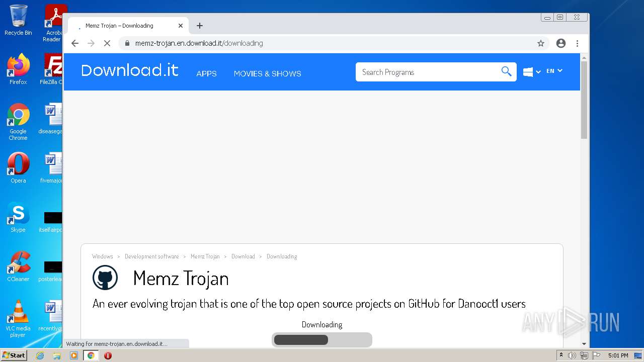Open the Chrome profile avatar

coord(561,43)
